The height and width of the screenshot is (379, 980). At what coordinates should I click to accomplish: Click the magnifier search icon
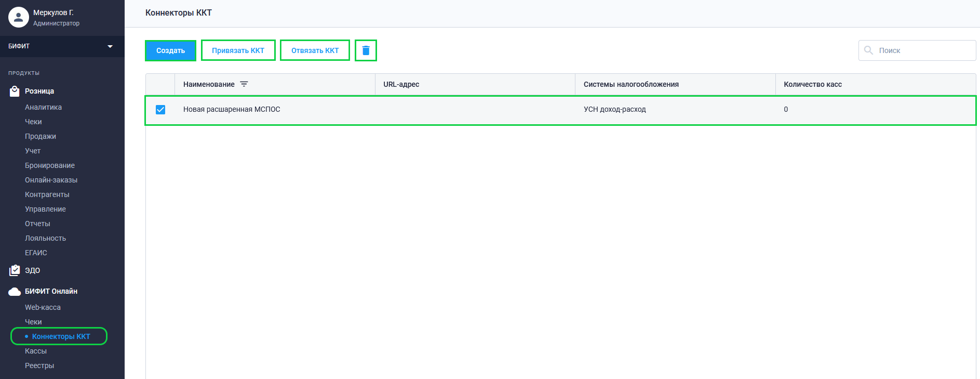coord(868,50)
